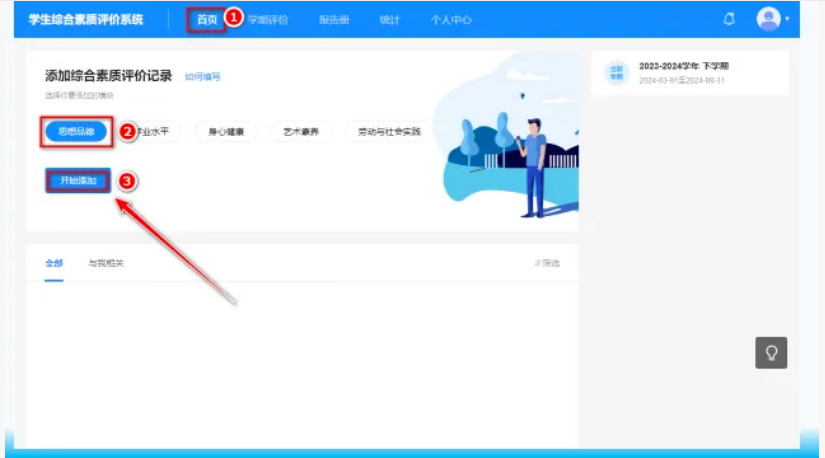Switch to the 全部 records tab
Viewport: 825px width, 458px height.
pyautogui.click(x=54, y=263)
